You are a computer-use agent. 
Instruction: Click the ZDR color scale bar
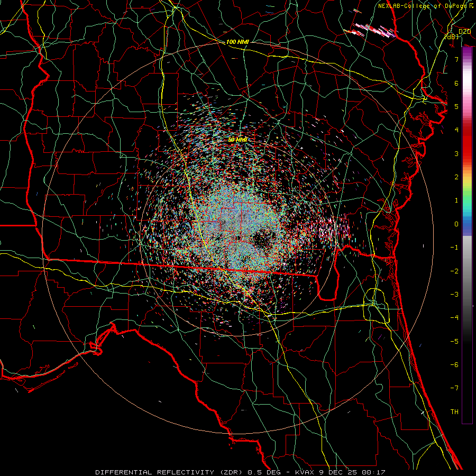tap(467, 235)
